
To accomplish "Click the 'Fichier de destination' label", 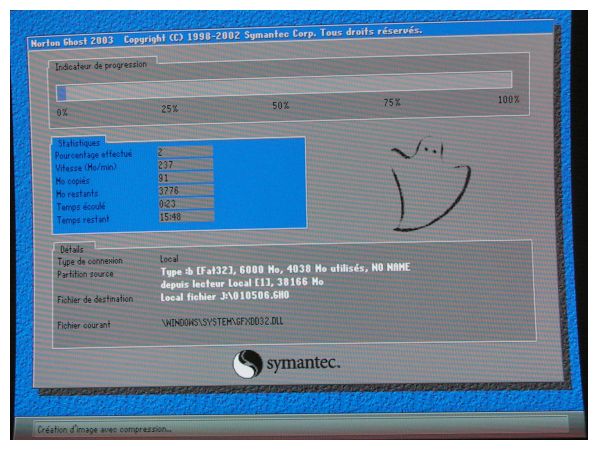I will [95, 299].
